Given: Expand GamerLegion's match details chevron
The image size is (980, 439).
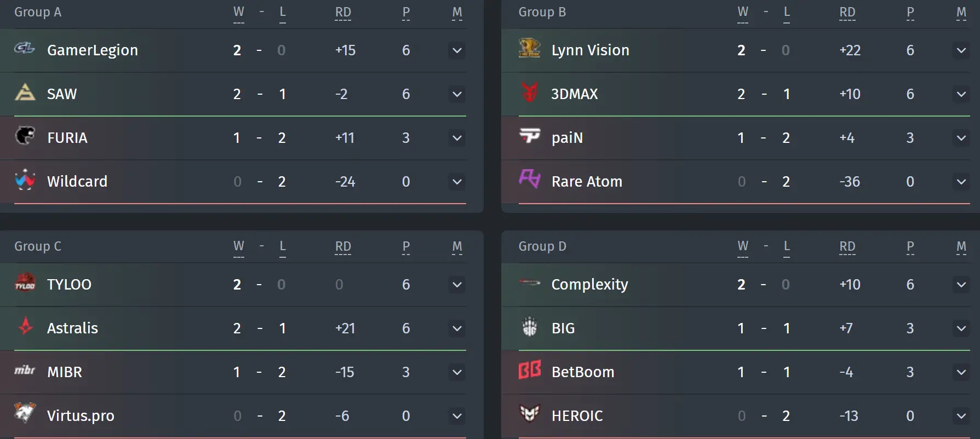Looking at the screenshot, I should (457, 50).
